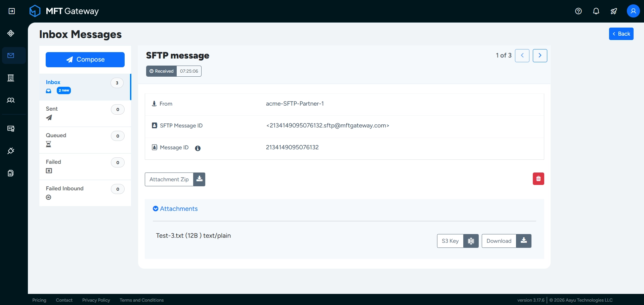
Task: Open the certificate icon in the sidebar
Action: click(11, 128)
